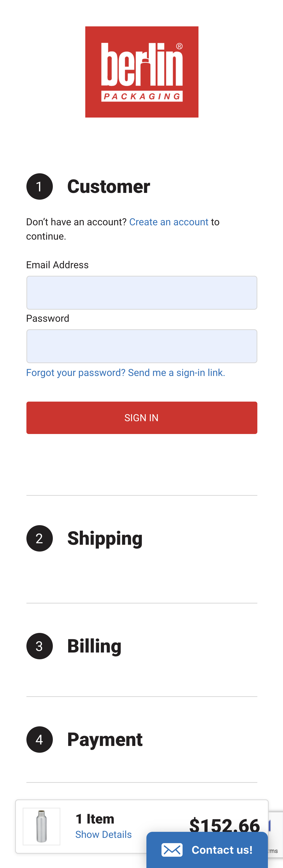Click the 1 Item summary label
This screenshot has height=868, width=283.
pyautogui.click(x=94, y=819)
